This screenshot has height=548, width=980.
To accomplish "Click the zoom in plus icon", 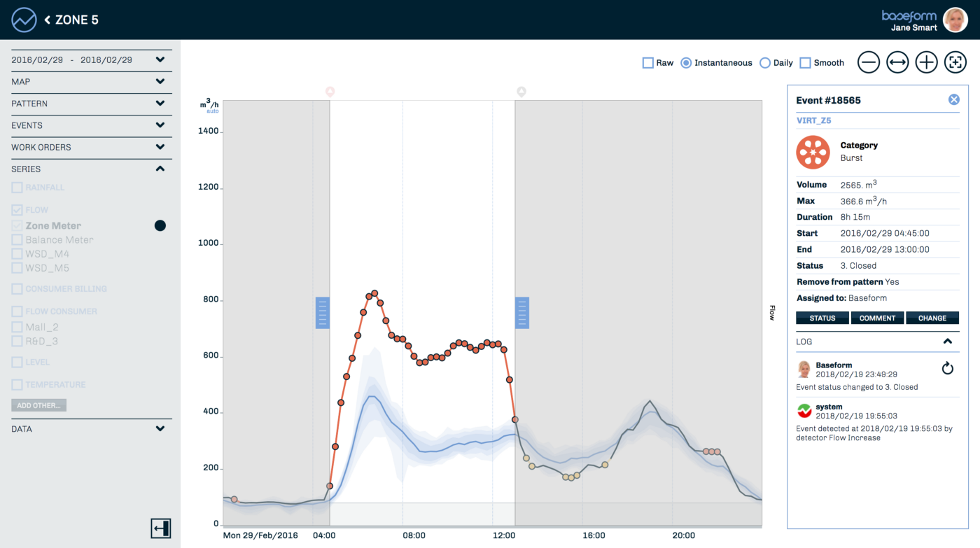I will click(927, 62).
